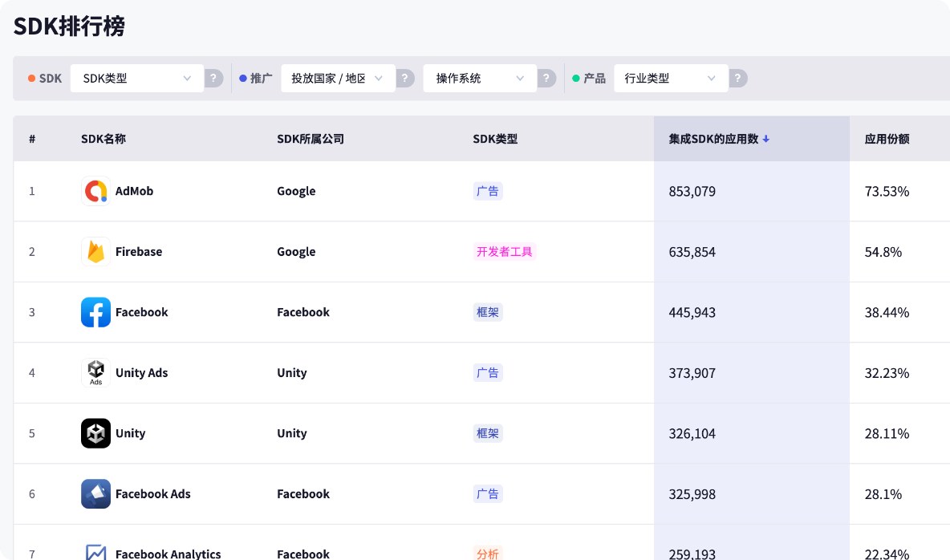Click the 框架 tag in Facebook row

pyautogui.click(x=488, y=312)
